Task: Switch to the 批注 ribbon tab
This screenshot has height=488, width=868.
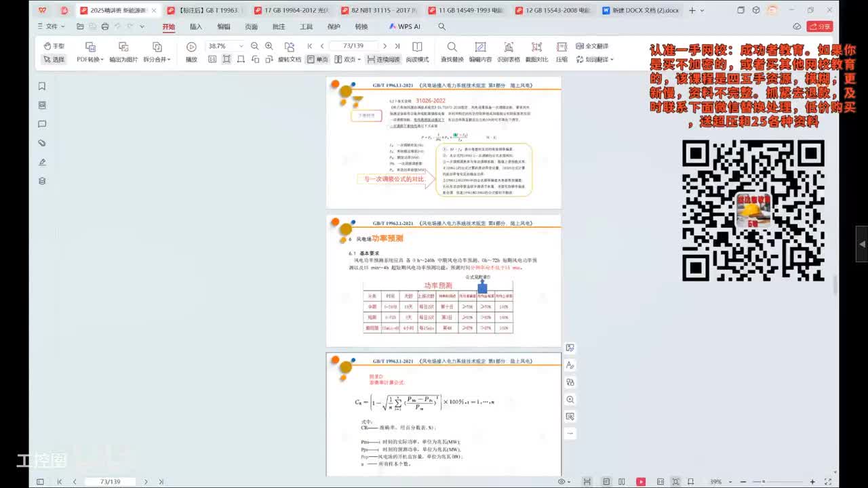Action: click(x=279, y=26)
